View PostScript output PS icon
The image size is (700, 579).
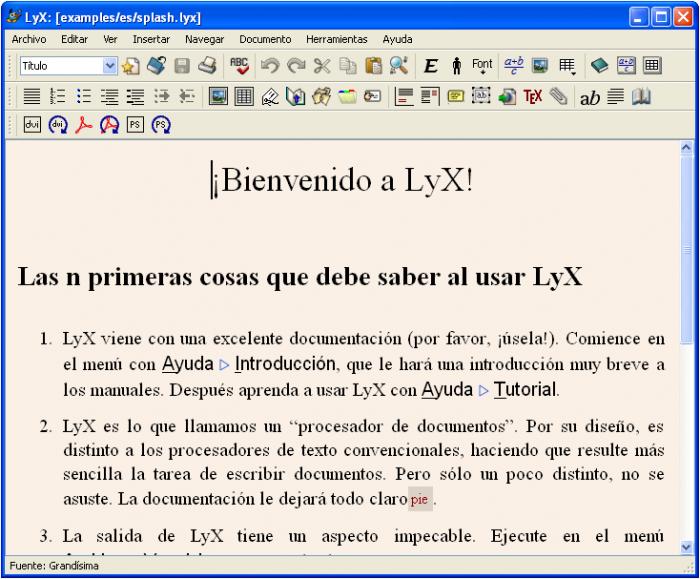(135, 125)
